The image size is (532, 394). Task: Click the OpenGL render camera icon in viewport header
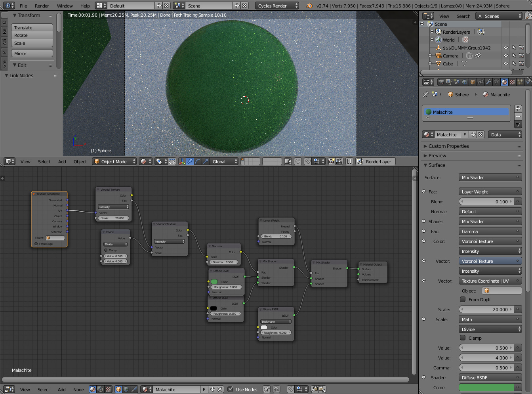pyautogui.click(x=332, y=161)
